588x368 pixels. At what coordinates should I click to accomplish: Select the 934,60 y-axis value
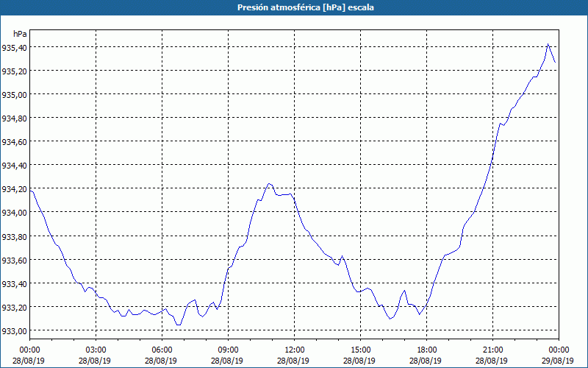[14, 142]
